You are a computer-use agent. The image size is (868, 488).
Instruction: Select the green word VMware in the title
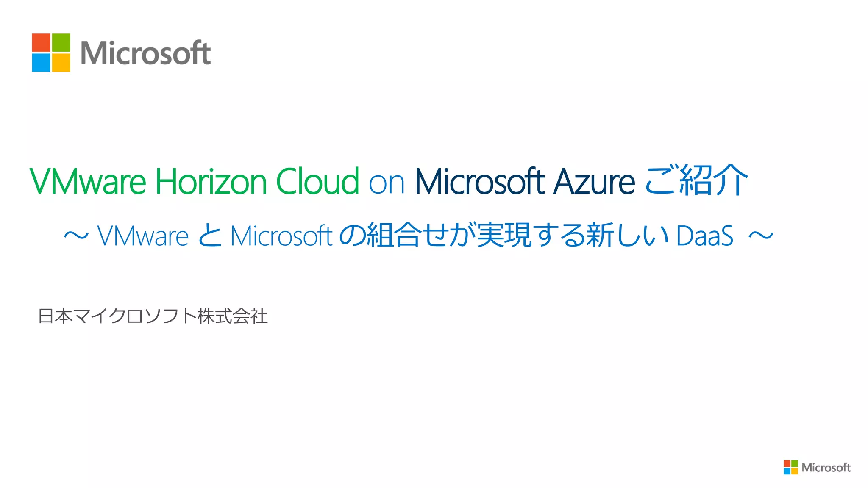pos(88,181)
